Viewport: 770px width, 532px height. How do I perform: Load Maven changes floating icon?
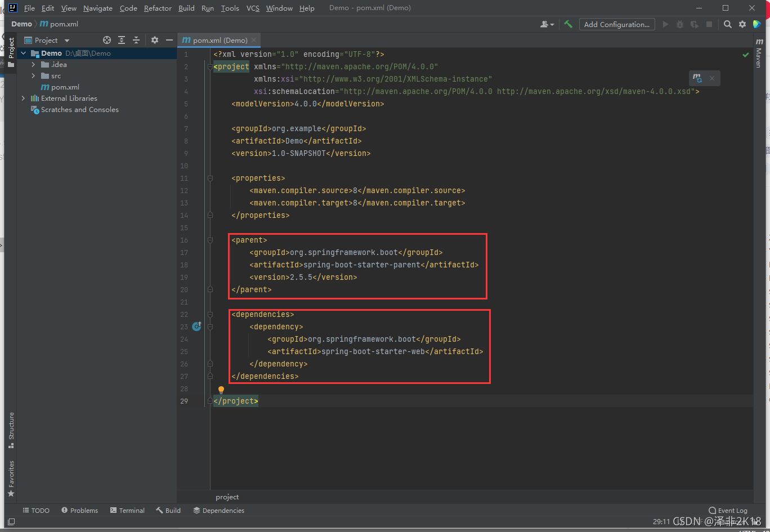point(697,78)
